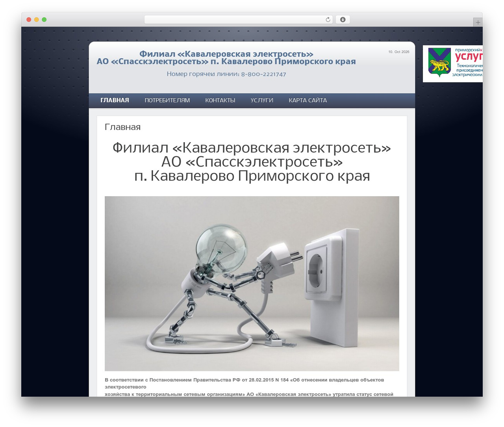Click the date 10. Oct 2026
504x427 pixels.
(399, 52)
